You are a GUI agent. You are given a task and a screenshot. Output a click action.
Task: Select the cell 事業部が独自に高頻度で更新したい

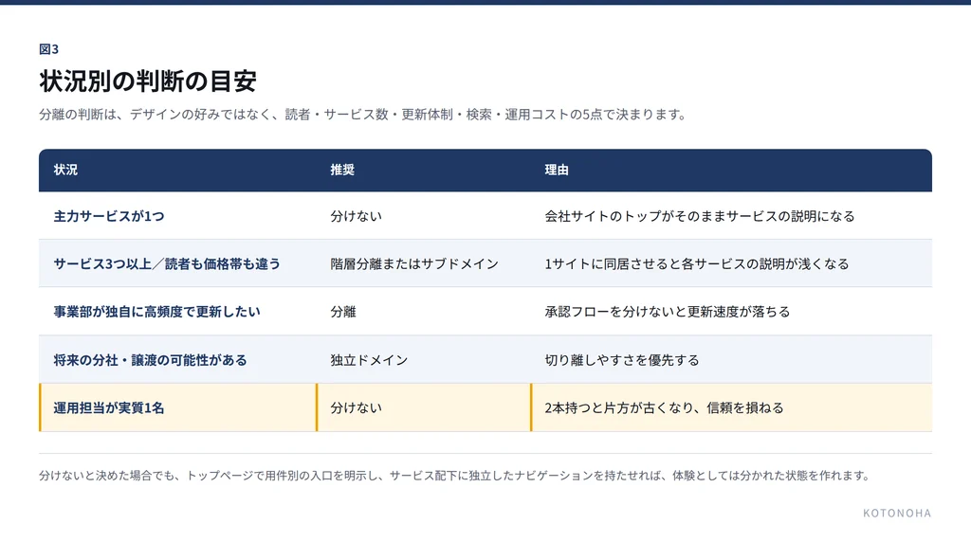tap(156, 312)
